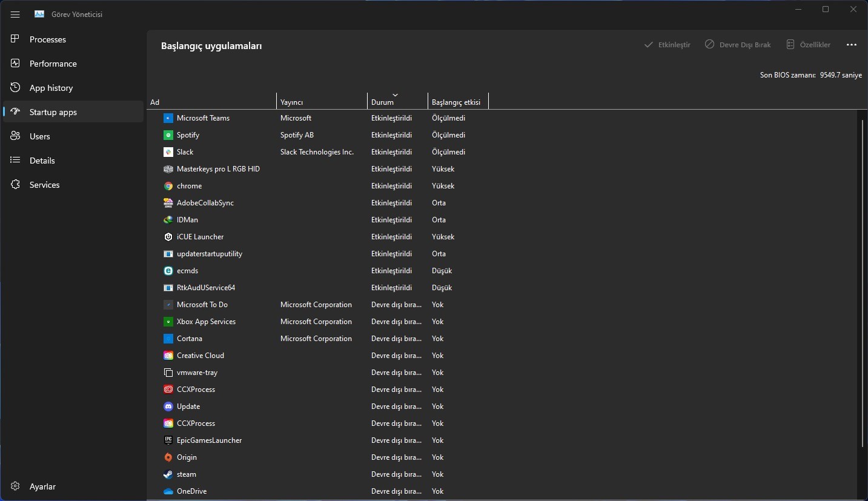This screenshot has width=868, height=501.
Task: Open the hamburger navigation menu
Action: [15, 14]
